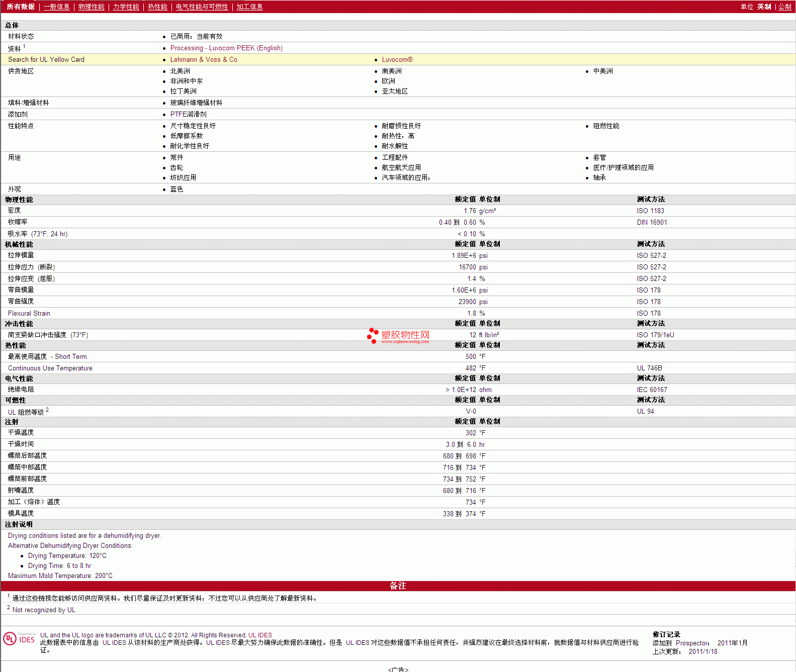The image size is (796, 672).
Task: Click the 绝缘电阻 row label
Action: (21, 390)
